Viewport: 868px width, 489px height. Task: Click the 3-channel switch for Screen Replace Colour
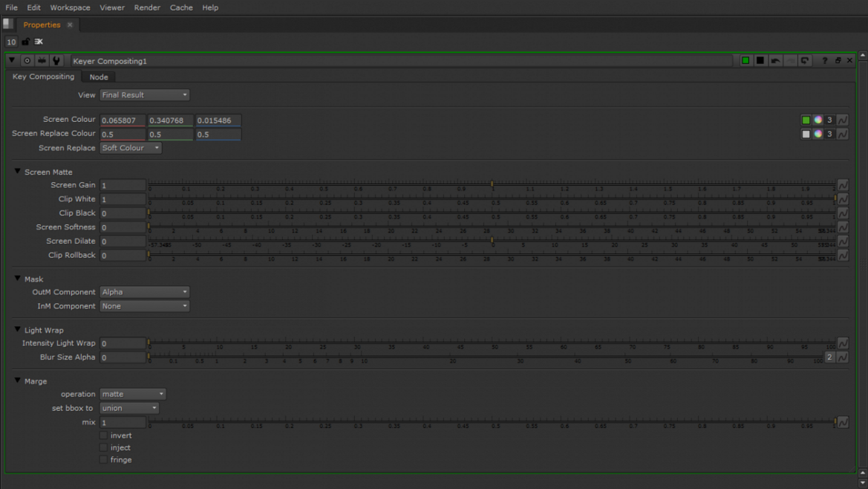[829, 134]
